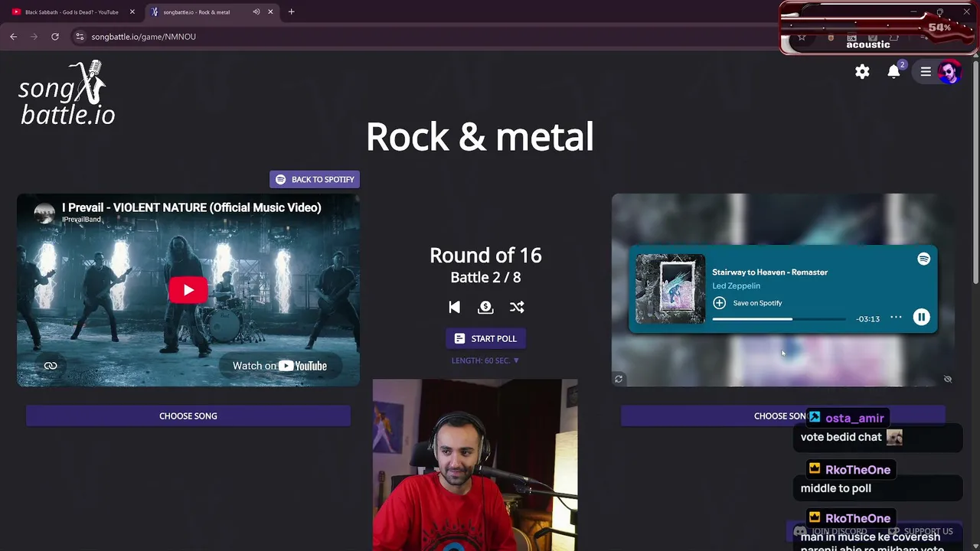
Task: Open the settings gear in the site header
Action: [862, 71]
